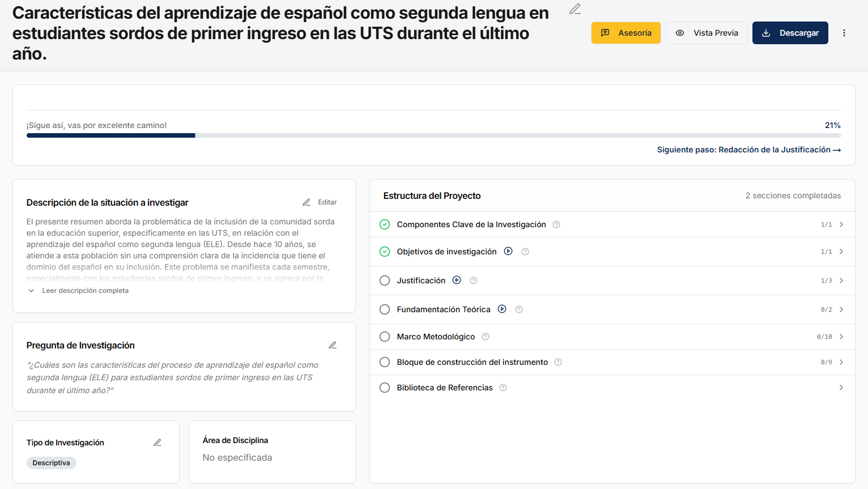Play the Objetivos de investigación video icon
The height and width of the screenshot is (489, 868).
(x=508, y=251)
